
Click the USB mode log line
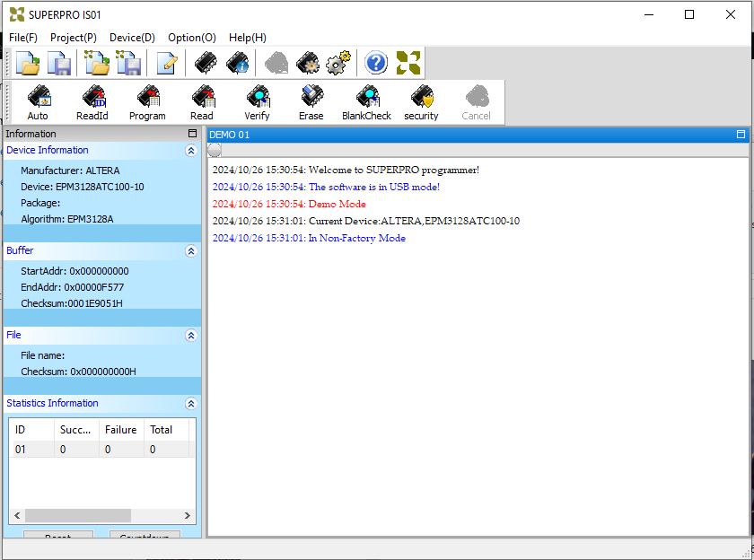326,187
